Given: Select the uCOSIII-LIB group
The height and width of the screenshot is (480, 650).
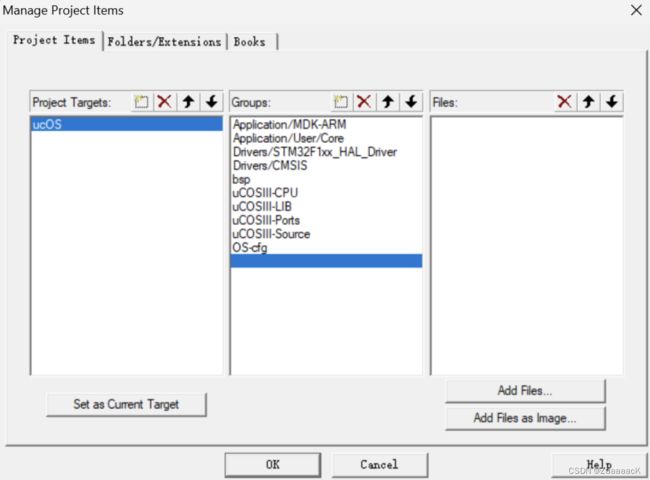Looking at the screenshot, I should pos(326,206).
